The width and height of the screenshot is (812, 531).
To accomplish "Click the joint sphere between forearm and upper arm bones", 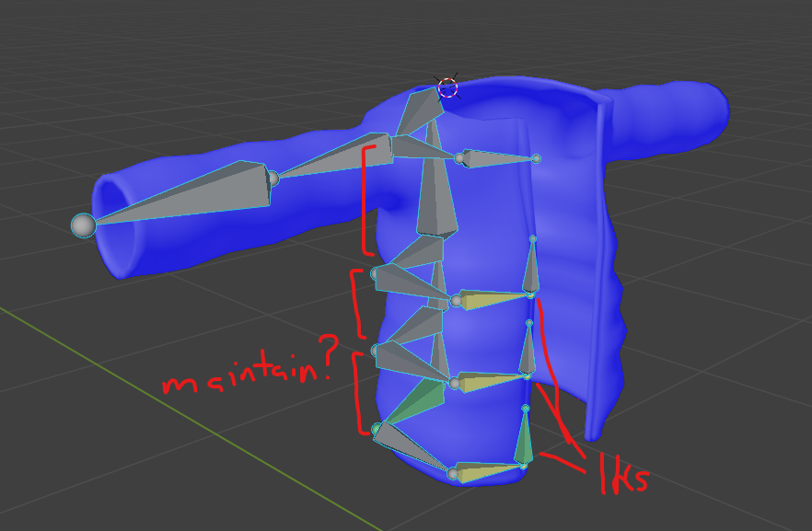I will pyautogui.click(x=273, y=179).
